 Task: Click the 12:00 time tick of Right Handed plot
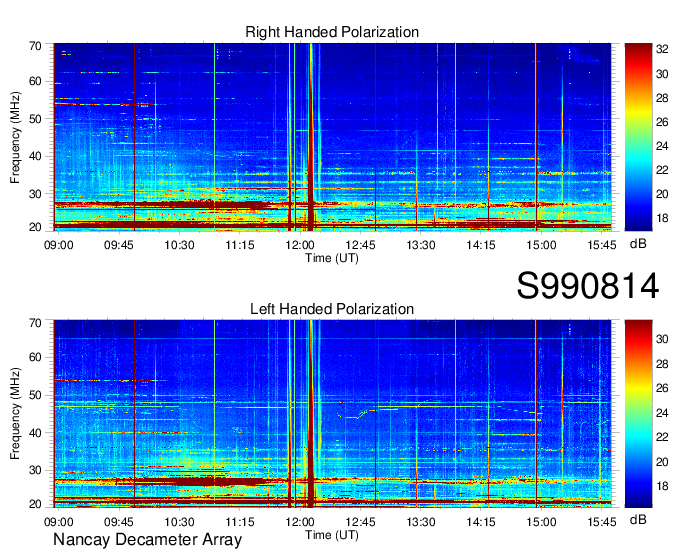tap(300, 245)
